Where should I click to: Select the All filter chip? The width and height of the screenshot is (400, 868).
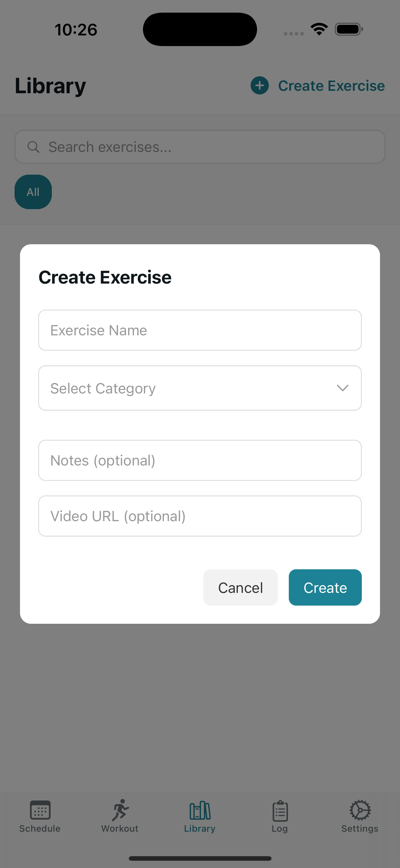point(33,192)
